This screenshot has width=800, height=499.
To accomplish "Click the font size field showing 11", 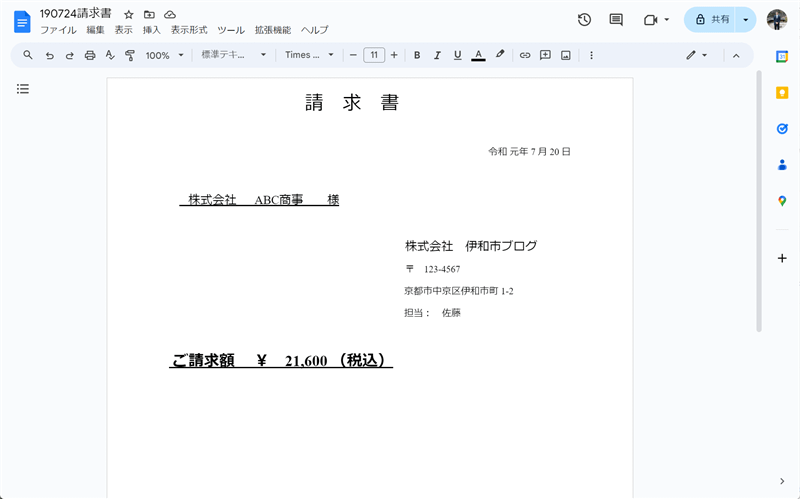I will (x=374, y=55).
